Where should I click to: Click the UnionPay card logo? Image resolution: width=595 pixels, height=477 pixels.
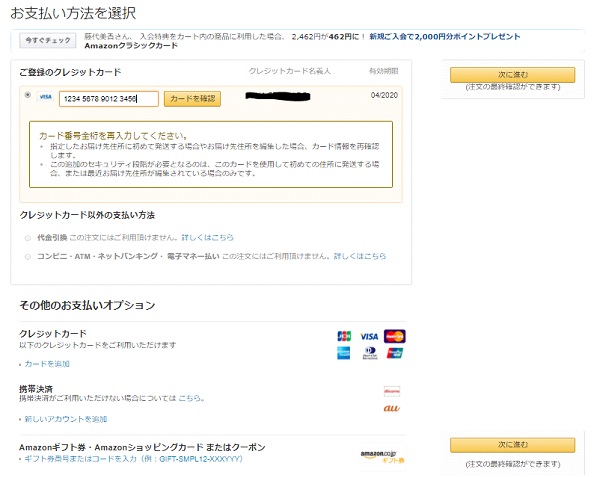click(395, 353)
